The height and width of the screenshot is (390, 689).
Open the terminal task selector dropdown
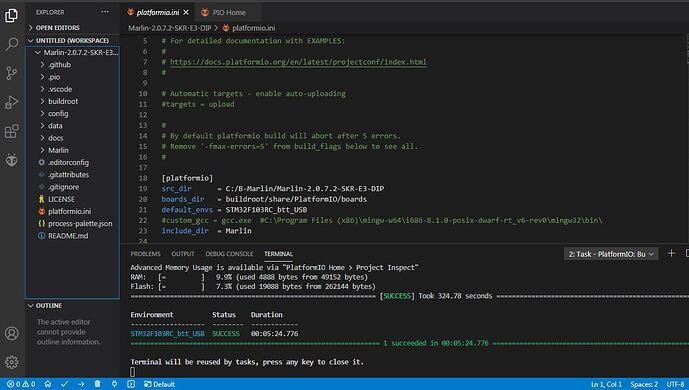(611, 254)
